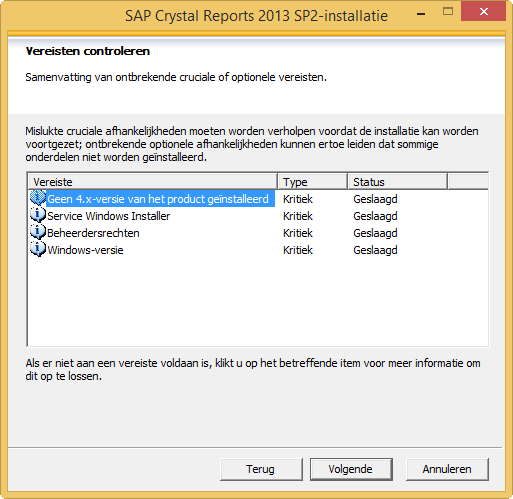
Task: Select the Service Windows Installer requirement
Action: pyautogui.click(x=109, y=216)
